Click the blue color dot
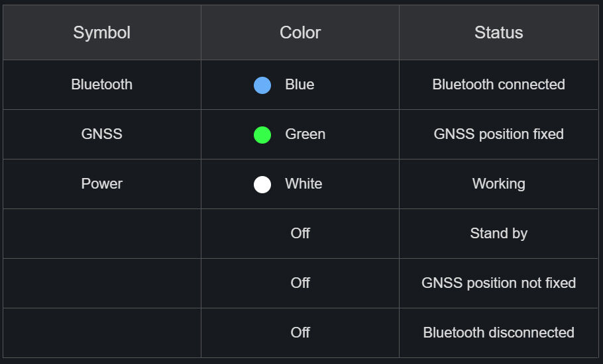Image resolution: width=603 pixels, height=364 pixels. [262, 85]
